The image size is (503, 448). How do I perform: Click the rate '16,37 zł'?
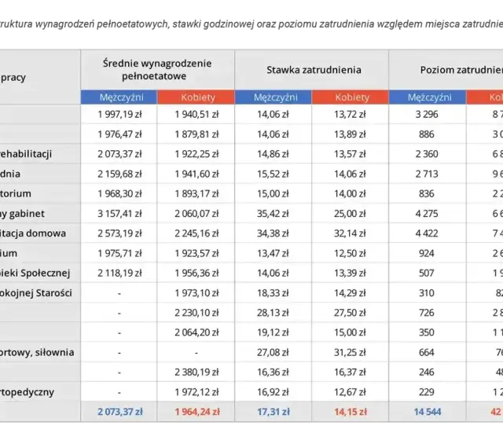tap(350, 373)
